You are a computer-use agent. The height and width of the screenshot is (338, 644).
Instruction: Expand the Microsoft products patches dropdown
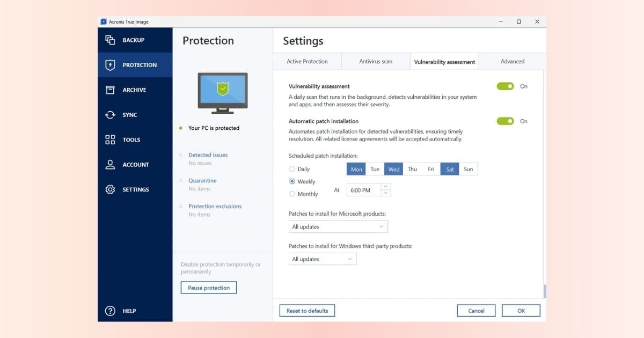(x=338, y=227)
